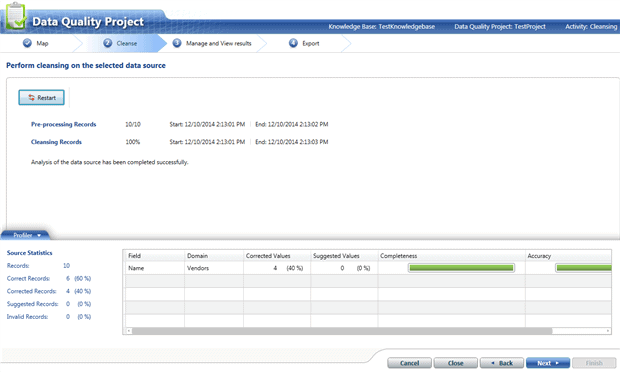Click 'Suggested Records:' statistic

(32, 304)
